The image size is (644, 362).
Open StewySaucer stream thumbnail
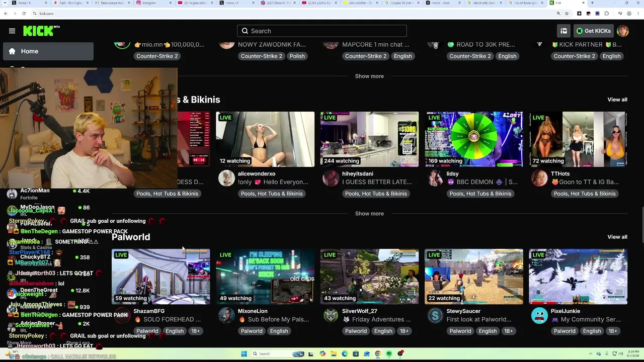coord(474,277)
